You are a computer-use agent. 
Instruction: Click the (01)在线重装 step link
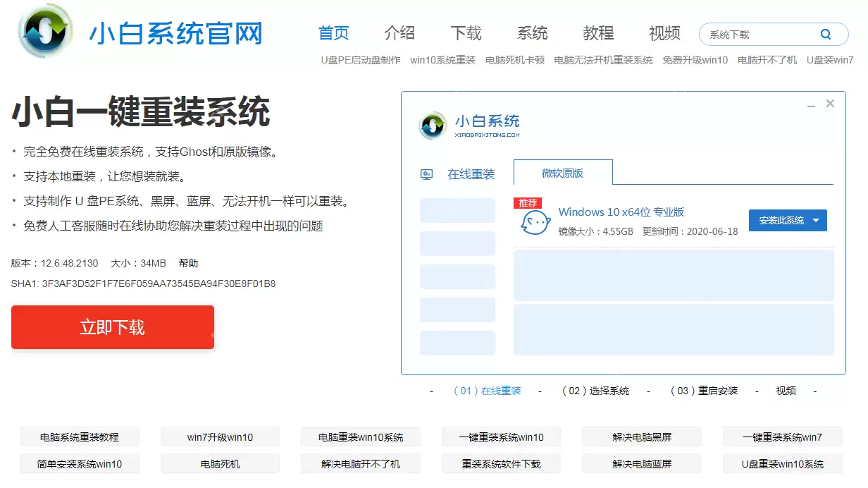click(487, 390)
